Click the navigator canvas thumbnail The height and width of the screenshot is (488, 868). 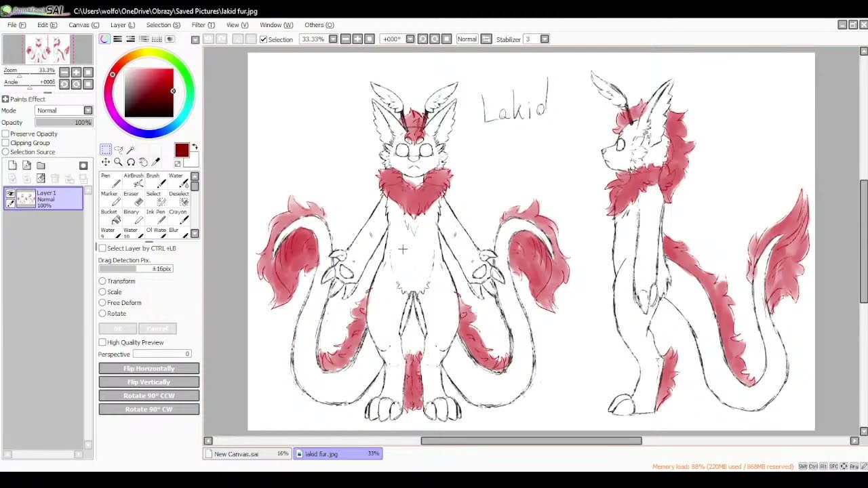pos(47,49)
